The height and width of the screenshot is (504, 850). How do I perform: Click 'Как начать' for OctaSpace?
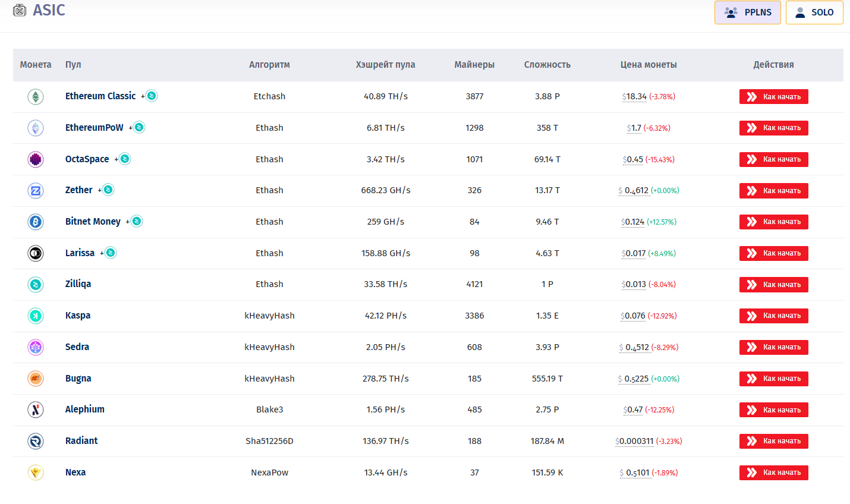pos(774,159)
